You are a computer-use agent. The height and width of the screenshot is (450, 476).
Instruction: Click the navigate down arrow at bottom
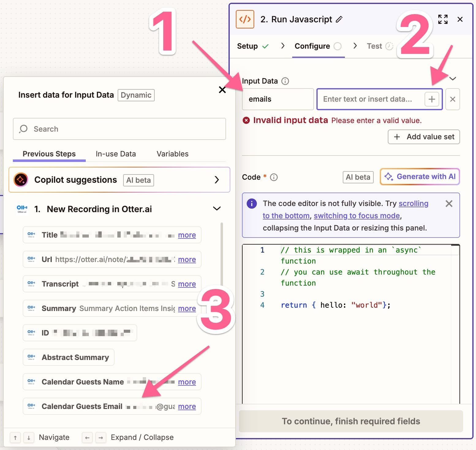click(28, 437)
